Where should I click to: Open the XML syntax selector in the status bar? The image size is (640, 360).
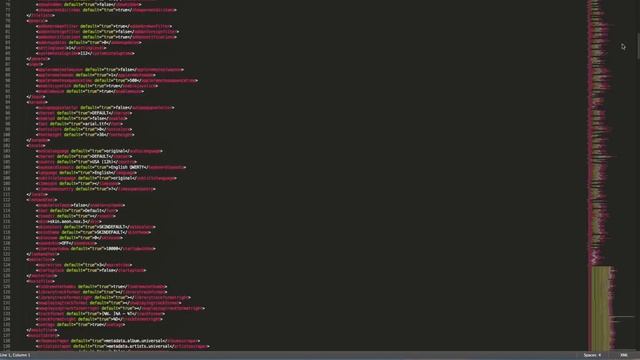624,355
